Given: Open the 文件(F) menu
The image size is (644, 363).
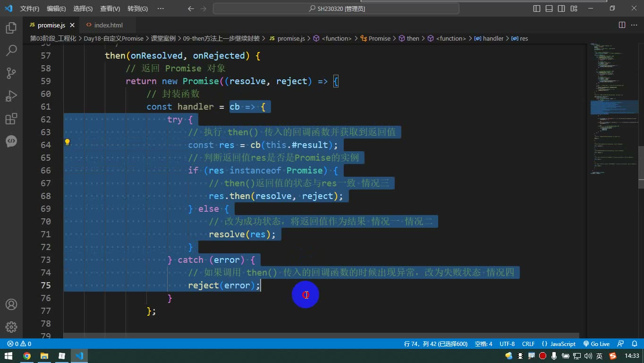Looking at the screenshot, I should click(x=30, y=9).
